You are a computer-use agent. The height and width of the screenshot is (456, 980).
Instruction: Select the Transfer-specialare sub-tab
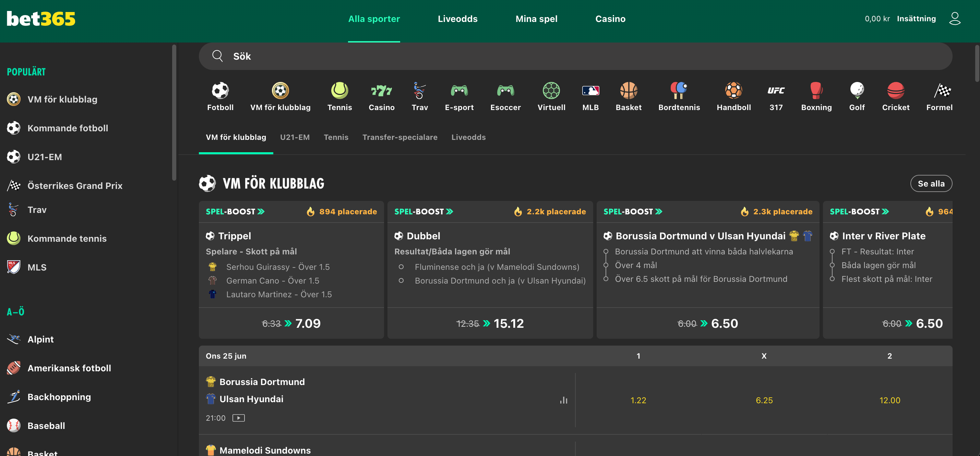[x=399, y=137]
